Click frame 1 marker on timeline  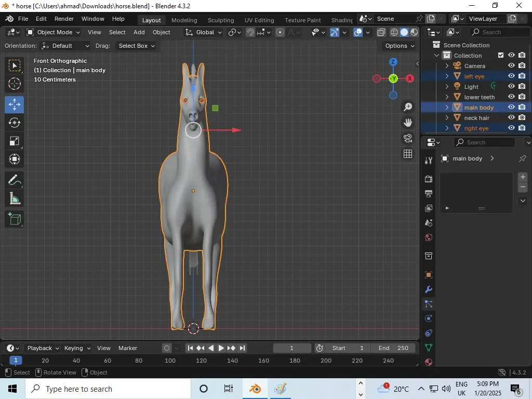[16, 361]
